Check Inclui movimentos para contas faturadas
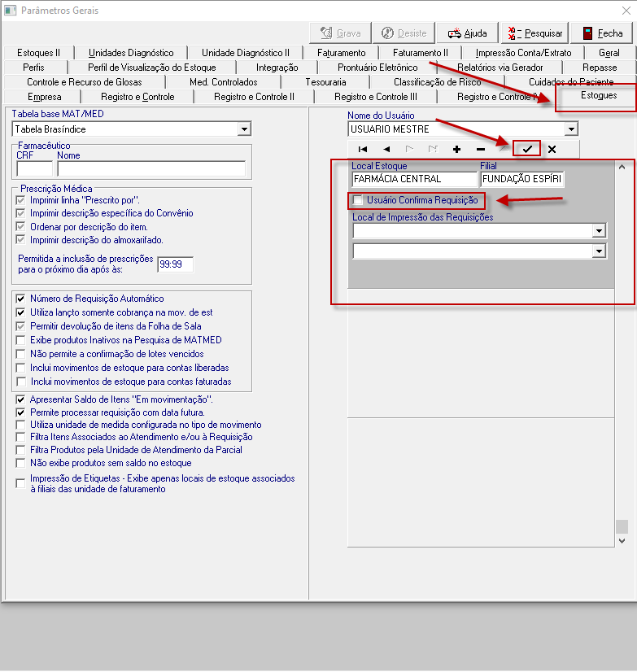The height and width of the screenshot is (672, 637). [x=20, y=382]
